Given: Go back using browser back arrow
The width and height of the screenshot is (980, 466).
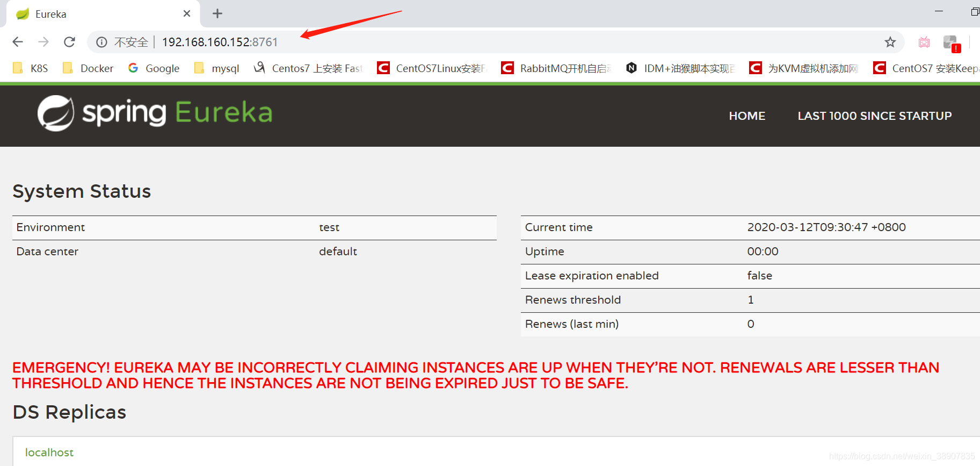Looking at the screenshot, I should pyautogui.click(x=18, y=42).
